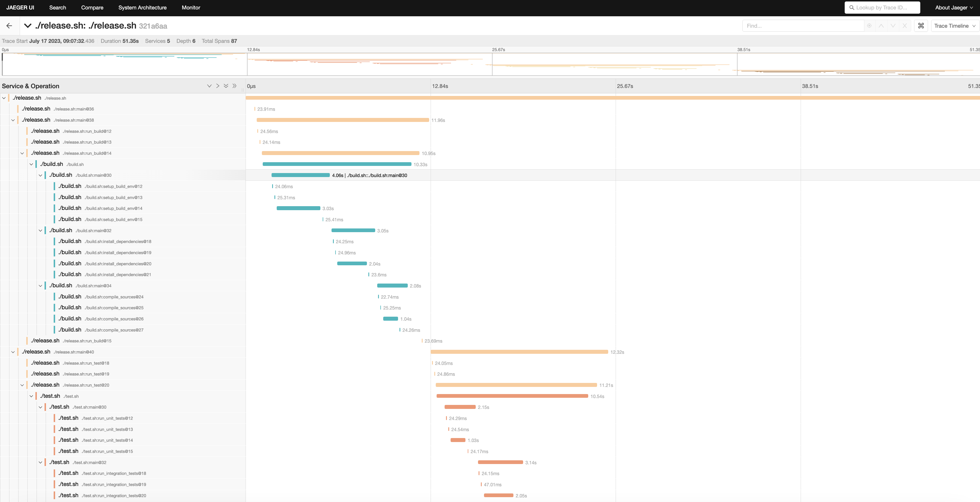The height and width of the screenshot is (502, 980).
Task: Clear the find search X icon
Action: click(x=905, y=25)
